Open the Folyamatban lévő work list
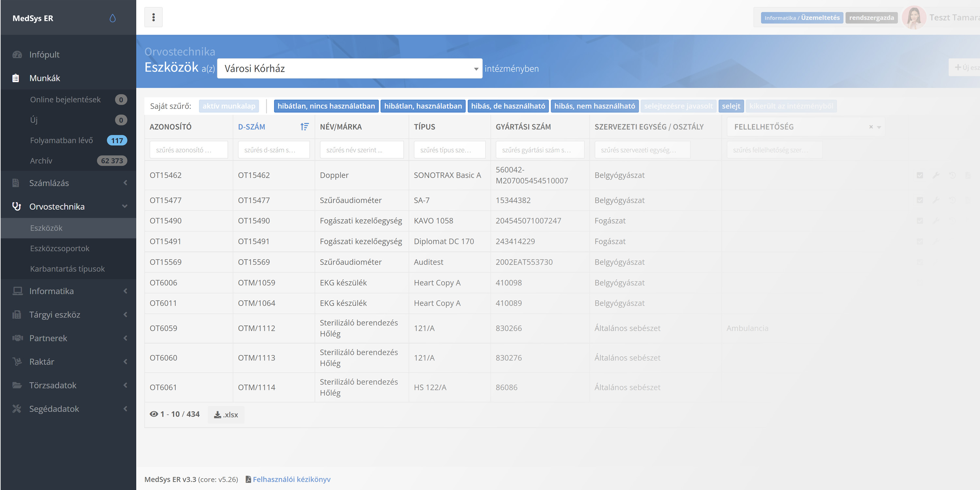This screenshot has width=980, height=490. pyautogui.click(x=61, y=140)
